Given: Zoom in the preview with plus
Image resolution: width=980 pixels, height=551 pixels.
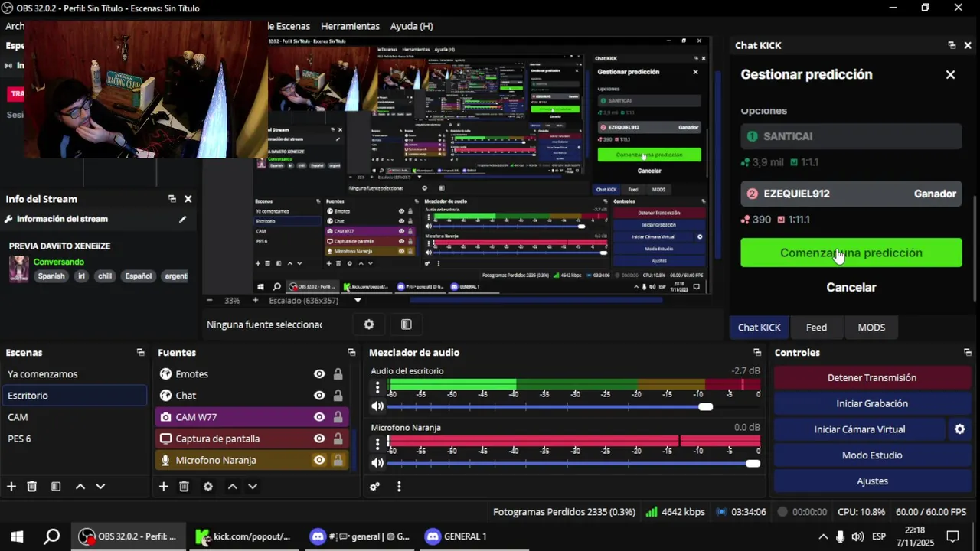Looking at the screenshot, I should click(x=255, y=301).
